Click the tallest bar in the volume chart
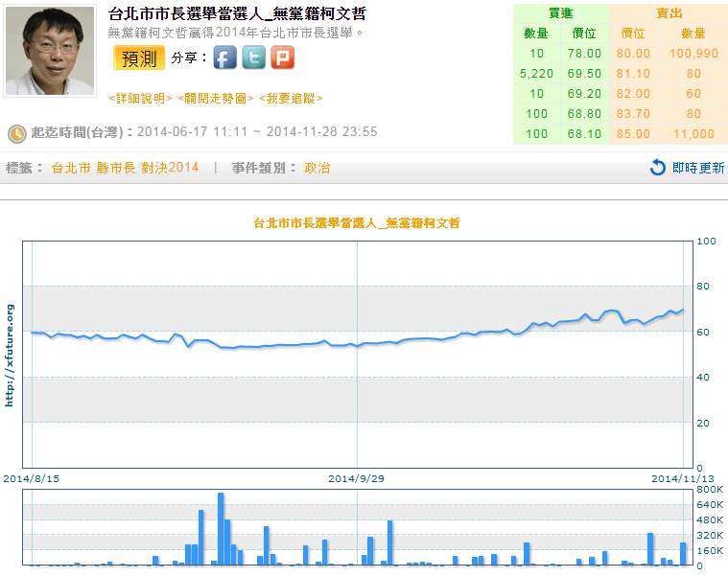This screenshot has width=728, height=577. (x=221, y=529)
